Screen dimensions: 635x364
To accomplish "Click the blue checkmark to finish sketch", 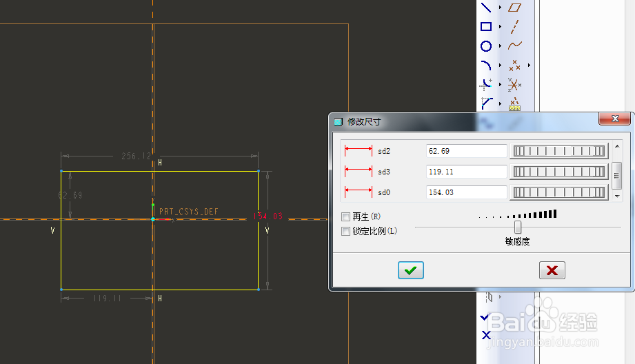I will coord(485,316).
